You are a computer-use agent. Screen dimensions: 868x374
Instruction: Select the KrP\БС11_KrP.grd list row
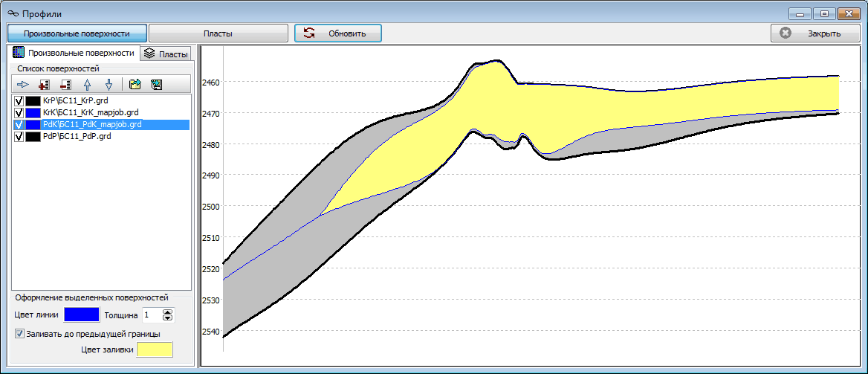click(x=101, y=101)
